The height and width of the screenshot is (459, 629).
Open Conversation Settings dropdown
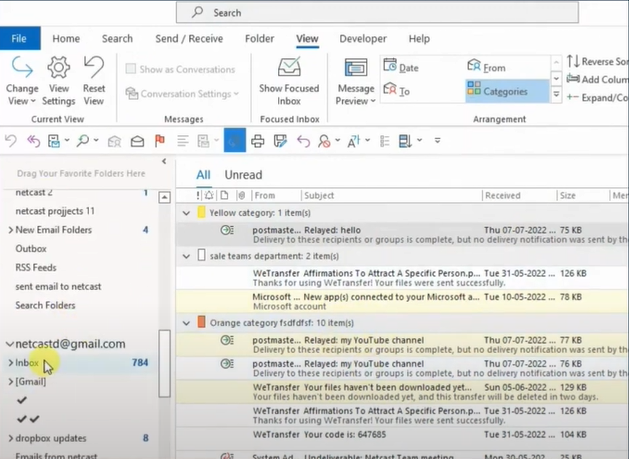182,93
